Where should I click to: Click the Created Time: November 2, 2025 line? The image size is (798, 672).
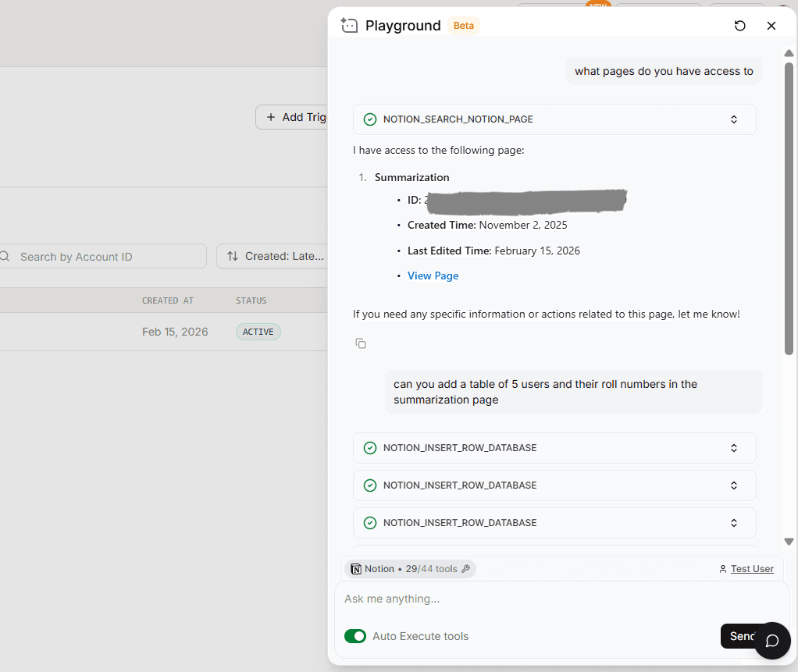click(x=487, y=225)
